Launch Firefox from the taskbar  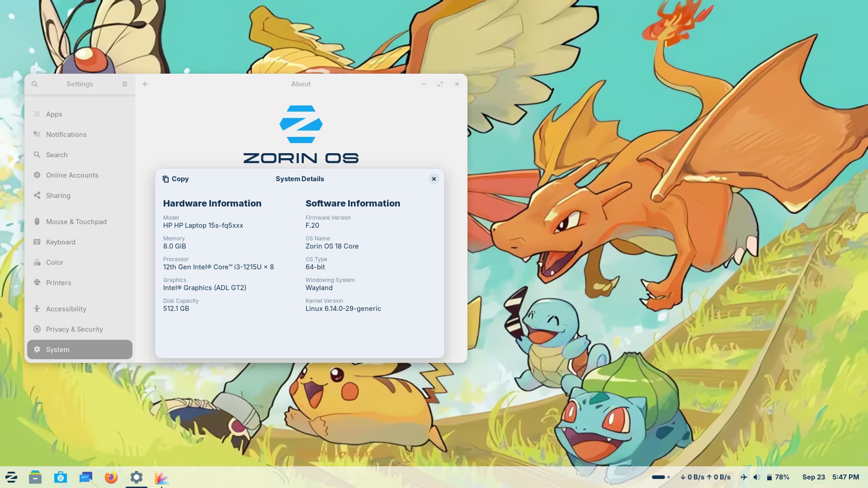click(111, 477)
